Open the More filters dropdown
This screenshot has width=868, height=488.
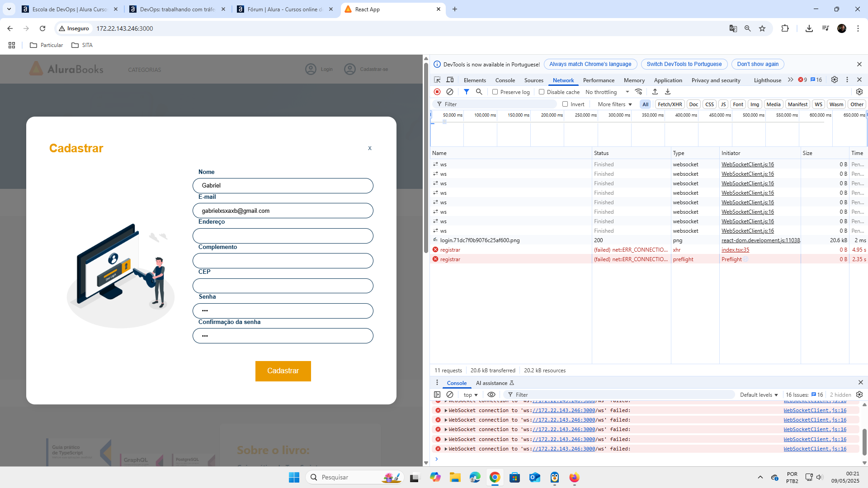(615, 104)
